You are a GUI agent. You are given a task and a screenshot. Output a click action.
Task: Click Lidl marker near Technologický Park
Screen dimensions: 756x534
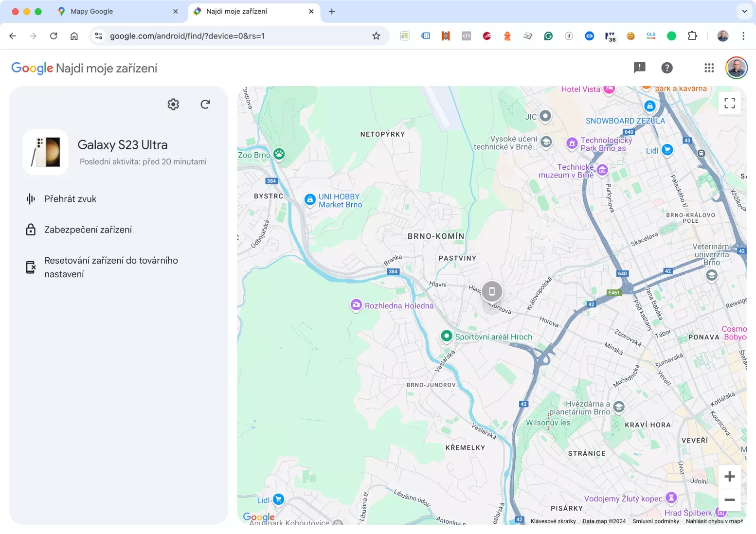667,150
